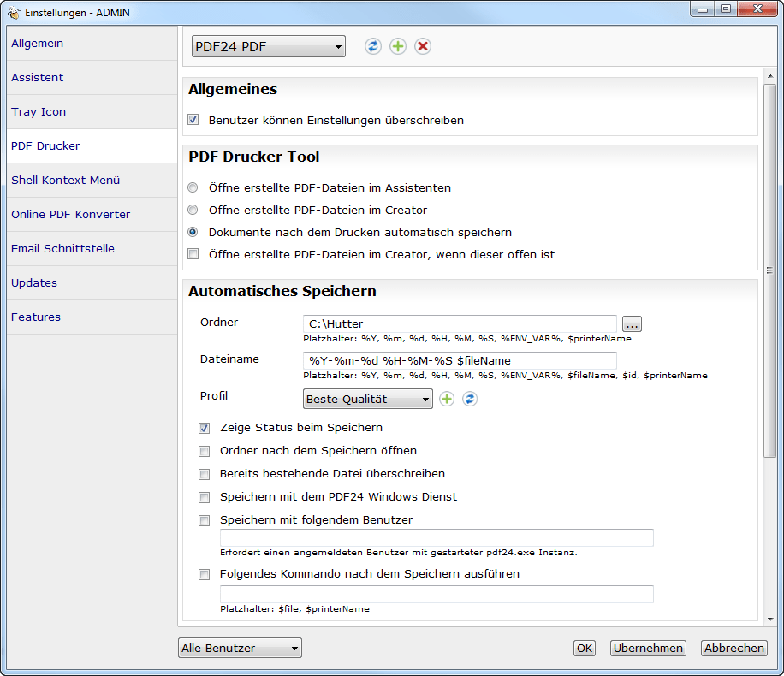Open the printer selection dropdown showing 'PDF24 PDF'
Viewport: 784px width, 676px height.
[x=268, y=46]
